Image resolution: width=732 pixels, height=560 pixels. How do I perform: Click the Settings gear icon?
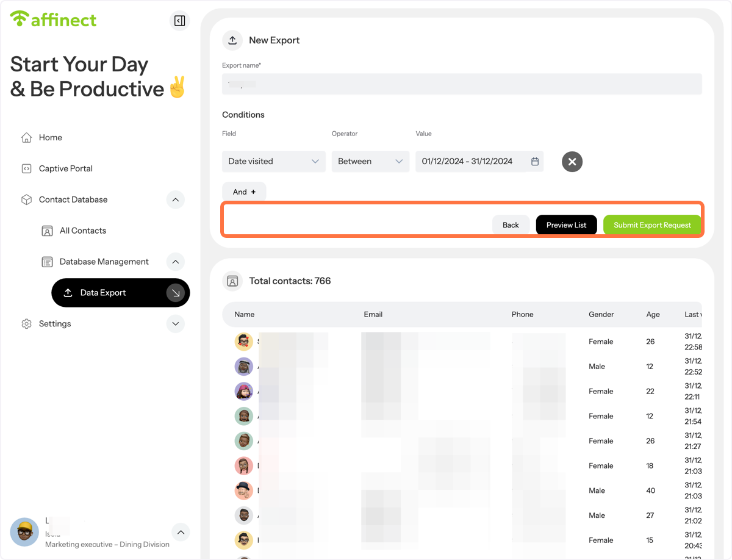point(26,324)
